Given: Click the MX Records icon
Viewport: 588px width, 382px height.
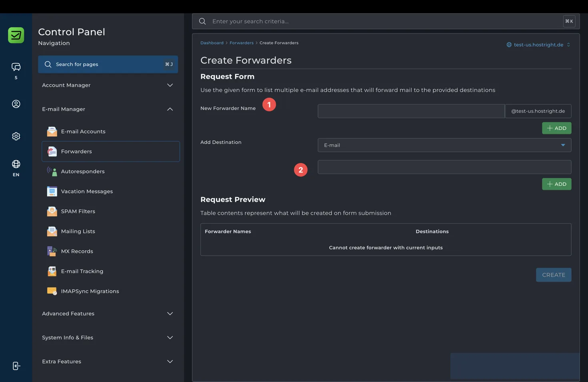Looking at the screenshot, I should pyautogui.click(x=52, y=251).
